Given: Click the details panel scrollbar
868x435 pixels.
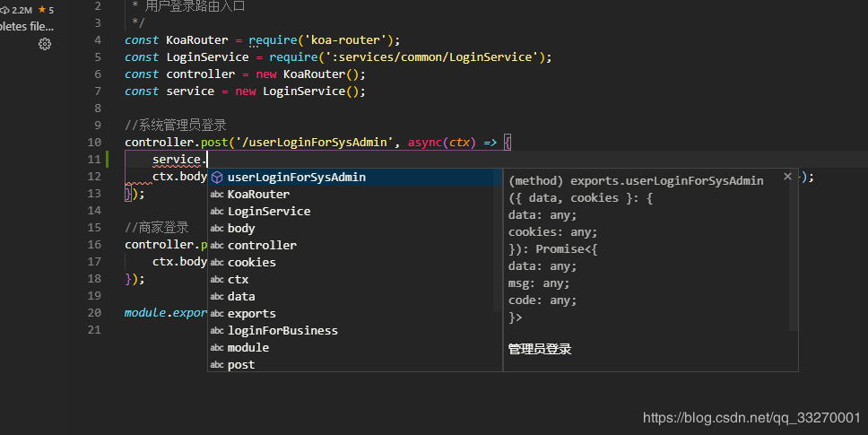Looking at the screenshot, I should point(794,249).
